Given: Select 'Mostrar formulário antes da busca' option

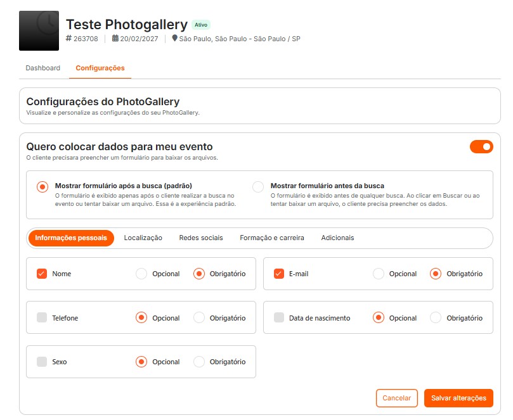Looking at the screenshot, I should tap(258, 187).
